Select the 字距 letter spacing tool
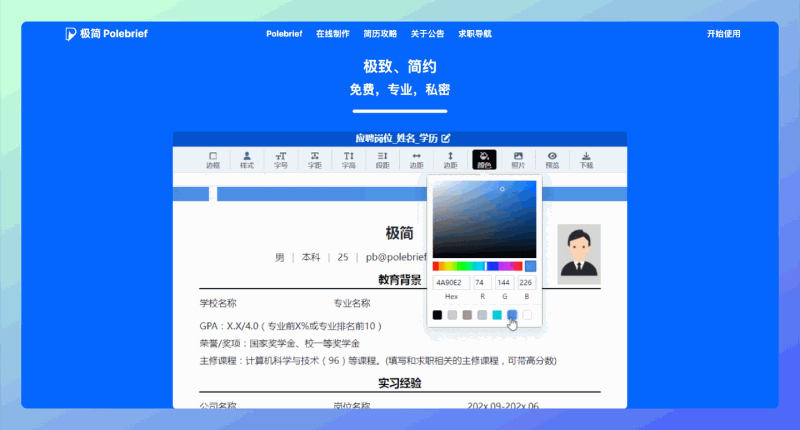This screenshot has width=800, height=430. pyautogui.click(x=315, y=160)
